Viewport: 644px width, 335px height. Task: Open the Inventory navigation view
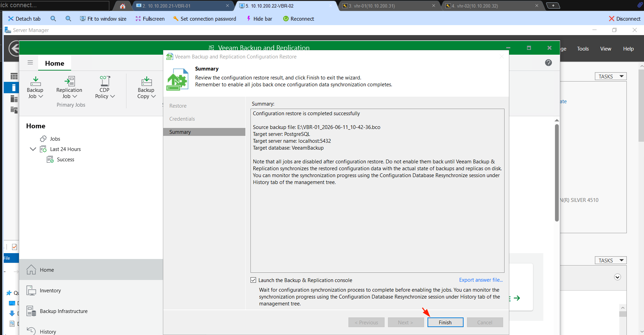coord(91,291)
